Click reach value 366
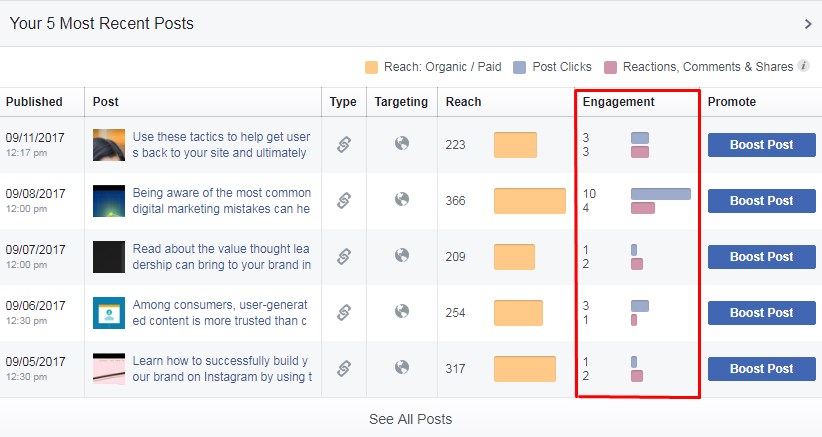This screenshot has height=437, width=822. click(456, 201)
